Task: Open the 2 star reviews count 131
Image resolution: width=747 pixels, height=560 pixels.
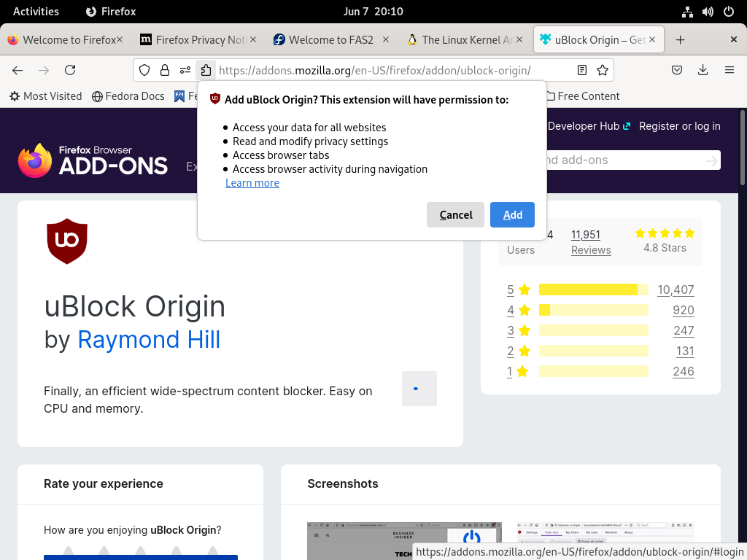Action: point(684,351)
